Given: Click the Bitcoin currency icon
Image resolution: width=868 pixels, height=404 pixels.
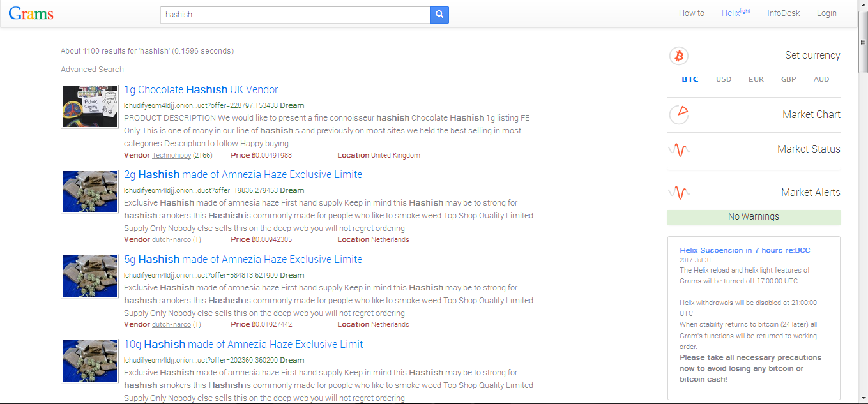Looking at the screenshot, I should (679, 56).
